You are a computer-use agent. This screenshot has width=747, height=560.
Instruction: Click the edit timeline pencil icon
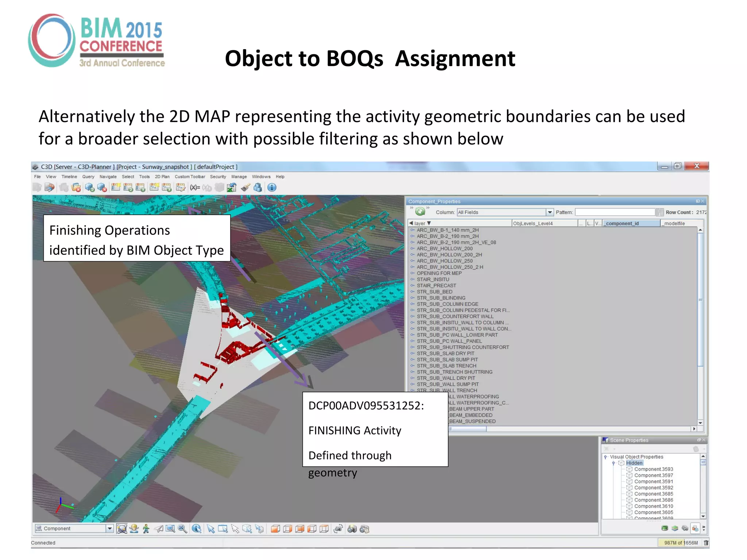click(x=181, y=187)
